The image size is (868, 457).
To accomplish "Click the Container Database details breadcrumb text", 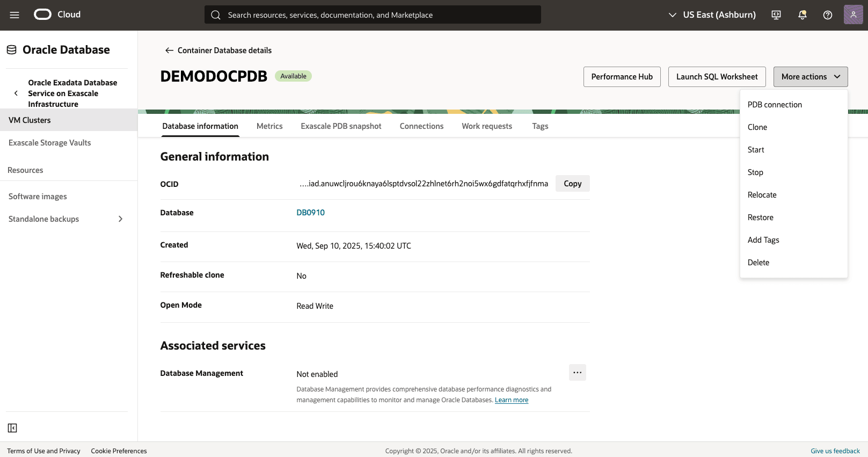I will (224, 50).
